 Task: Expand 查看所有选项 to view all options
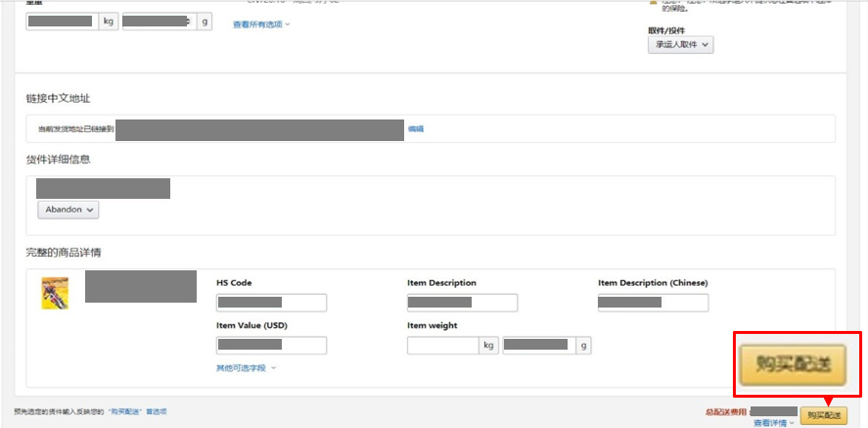pos(261,24)
